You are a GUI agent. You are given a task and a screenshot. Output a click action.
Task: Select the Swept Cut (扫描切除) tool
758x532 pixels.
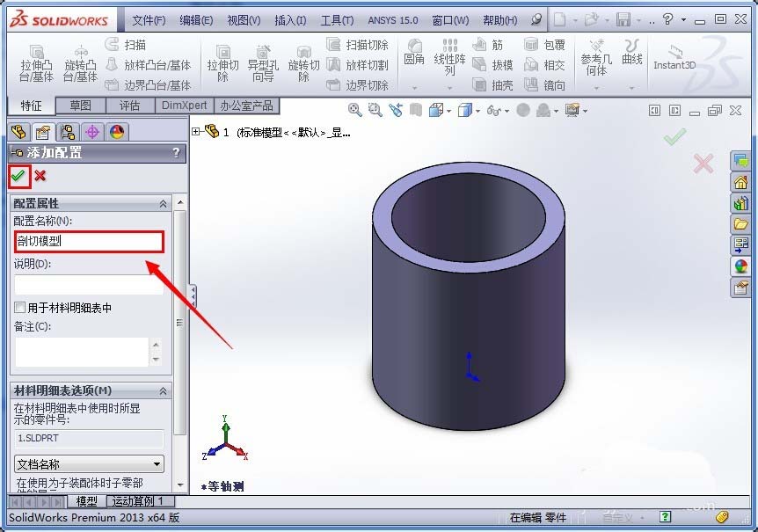point(357,45)
